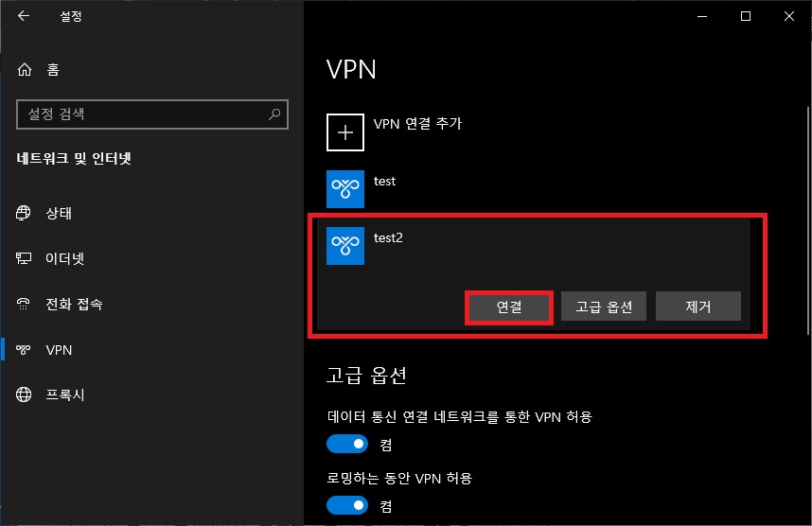Image resolution: width=812 pixels, height=526 pixels.
Task: Maximize the settings window
Action: click(746, 16)
